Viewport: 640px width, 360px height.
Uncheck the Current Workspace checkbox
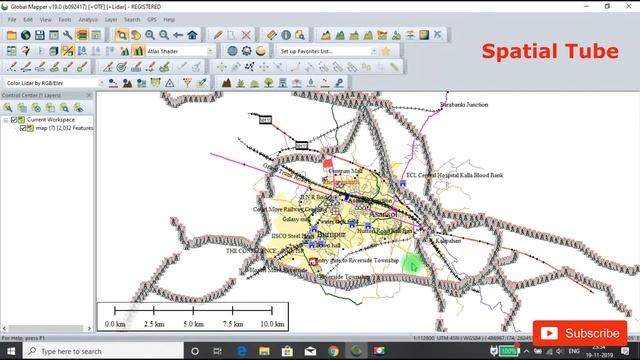[x=14, y=120]
